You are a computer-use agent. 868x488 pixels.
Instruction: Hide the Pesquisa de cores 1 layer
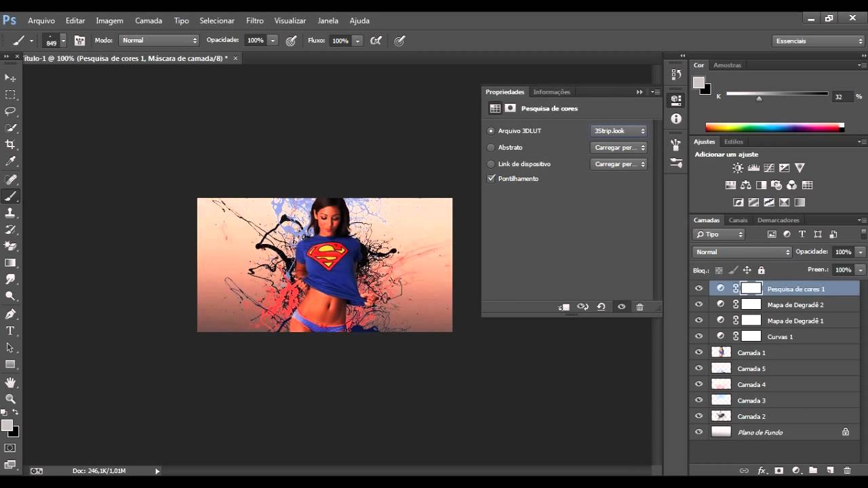pos(699,288)
